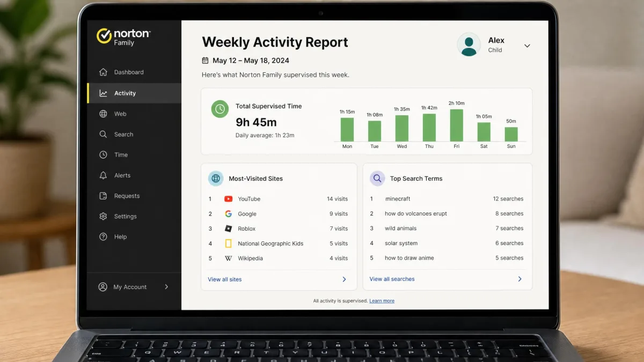Select the Wednesday 1h 35m bar
The height and width of the screenshot is (362, 644).
(402, 128)
